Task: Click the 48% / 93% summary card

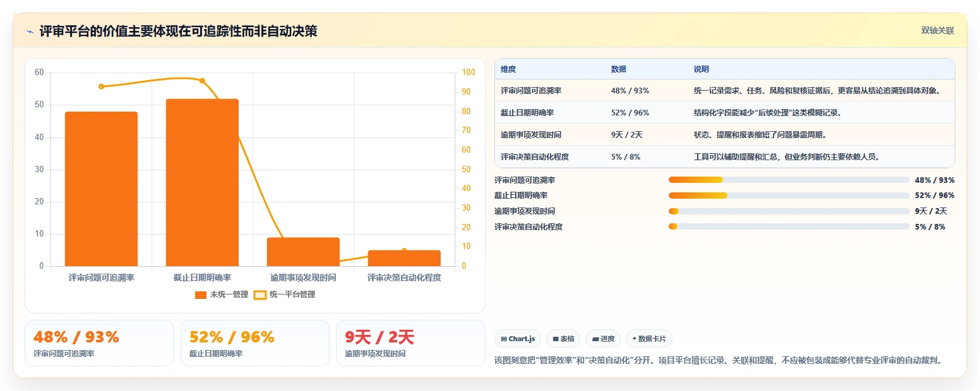Action: point(99,343)
